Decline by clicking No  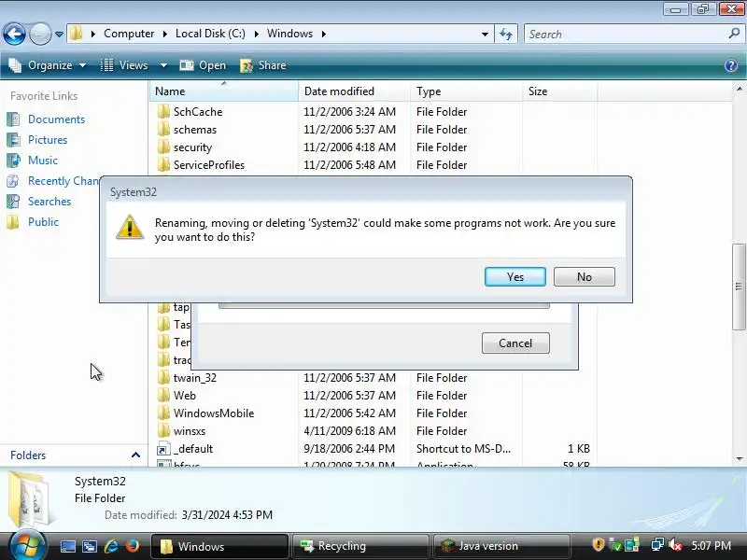pyautogui.click(x=585, y=276)
